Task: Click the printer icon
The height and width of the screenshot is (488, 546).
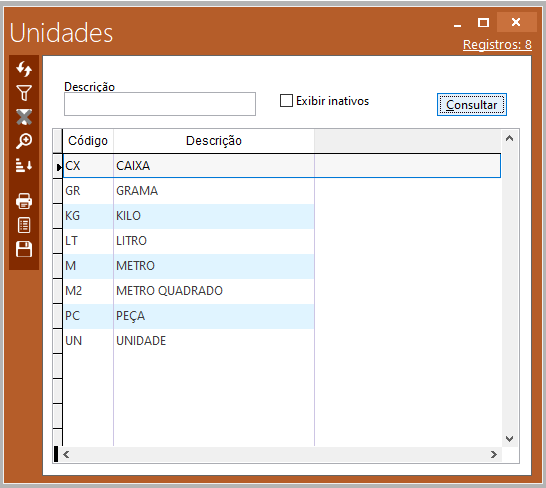Action: click(x=24, y=201)
